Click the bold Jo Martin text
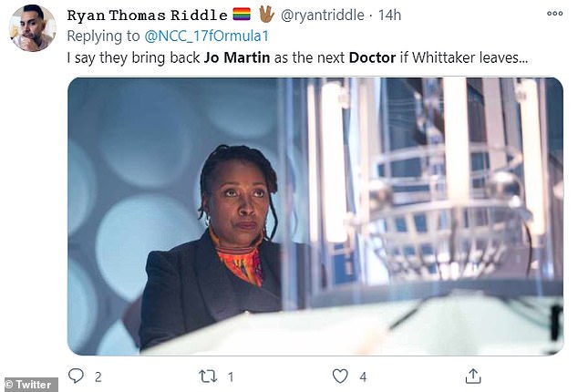This screenshot has width=578, height=392. point(237,58)
